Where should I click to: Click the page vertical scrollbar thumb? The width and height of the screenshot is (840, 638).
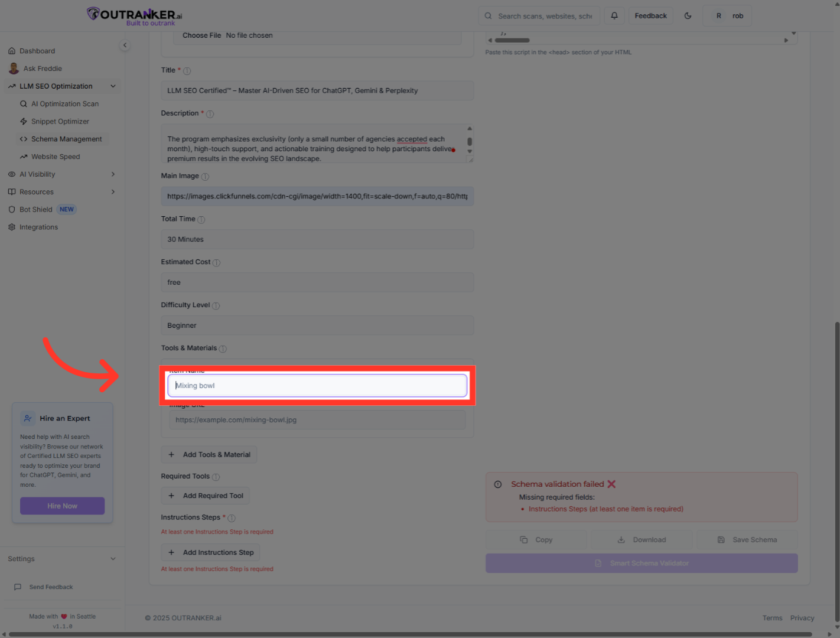pos(837,473)
